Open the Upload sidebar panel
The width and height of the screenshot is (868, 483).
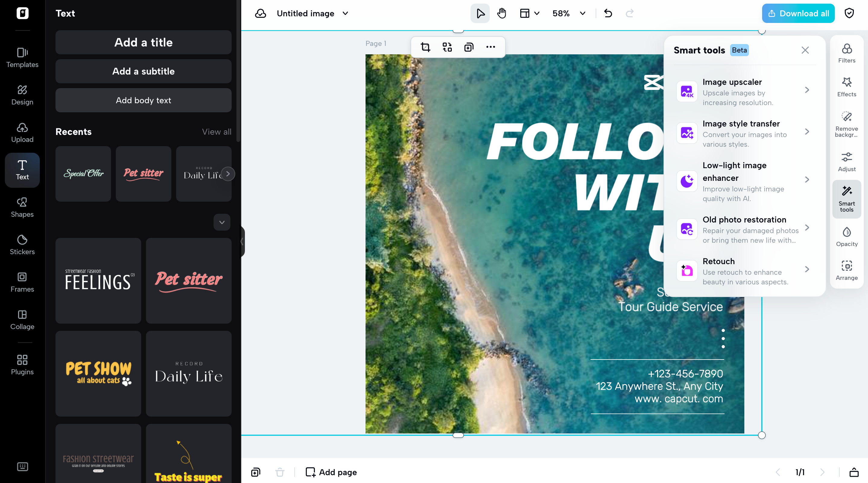pyautogui.click(x=22, y=133)
